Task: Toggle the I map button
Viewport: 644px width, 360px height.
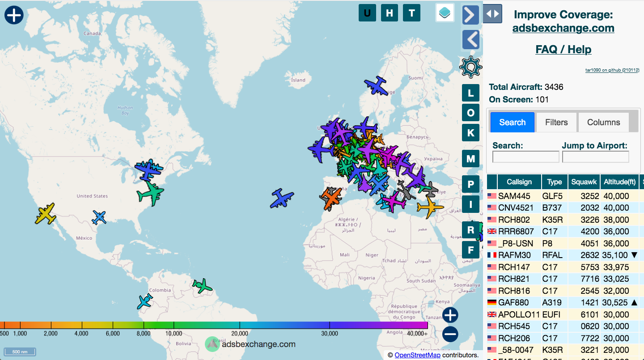Action: [470, 205]
